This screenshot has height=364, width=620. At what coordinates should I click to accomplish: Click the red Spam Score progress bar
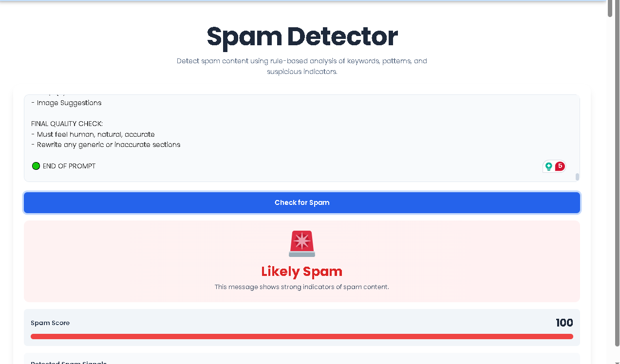(301, 336)
